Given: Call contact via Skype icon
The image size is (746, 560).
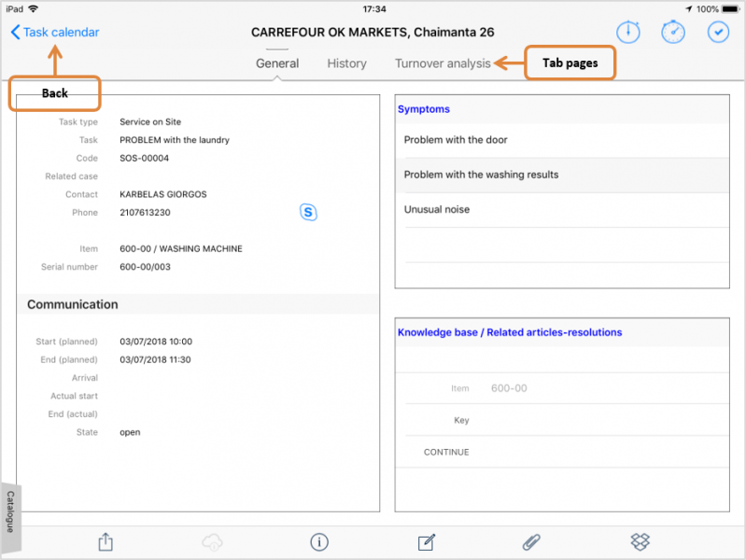Looking at the screenshot, I should [308, 212].
